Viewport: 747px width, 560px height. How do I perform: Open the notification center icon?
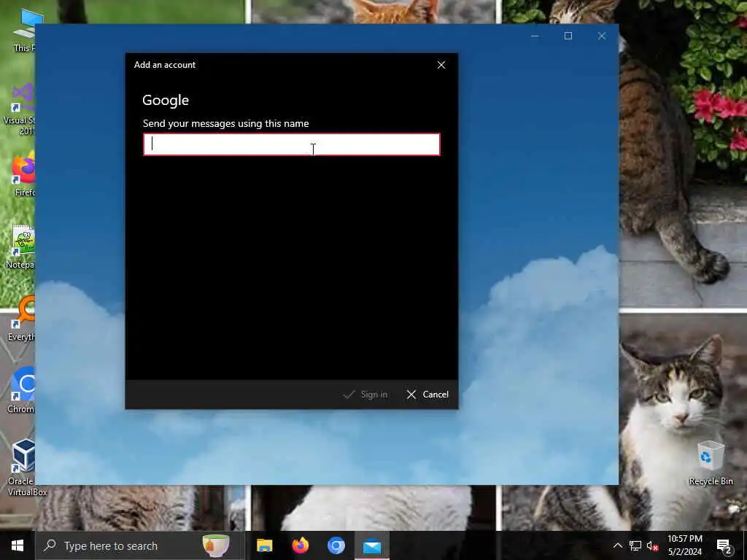[x=724, y=545]
